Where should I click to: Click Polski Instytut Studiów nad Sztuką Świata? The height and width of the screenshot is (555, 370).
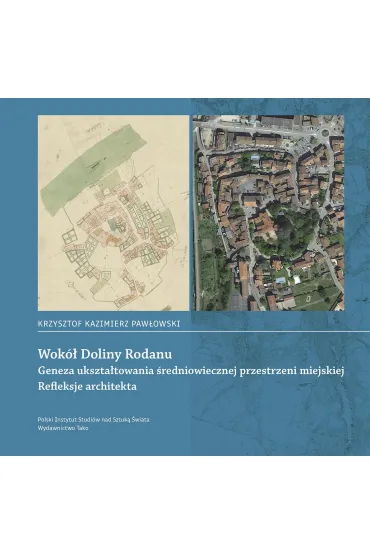(93, 419)
